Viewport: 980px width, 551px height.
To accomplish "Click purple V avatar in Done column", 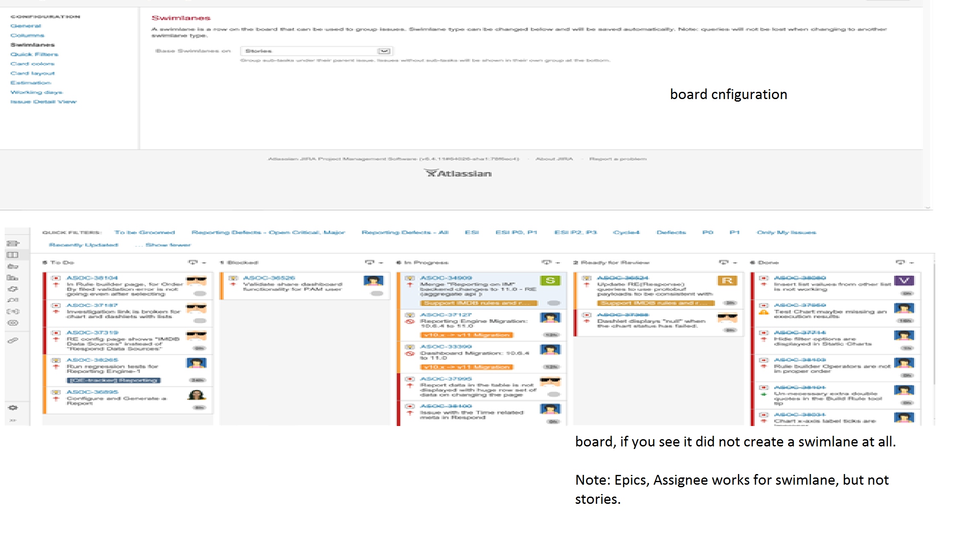I will pos(904,281).
